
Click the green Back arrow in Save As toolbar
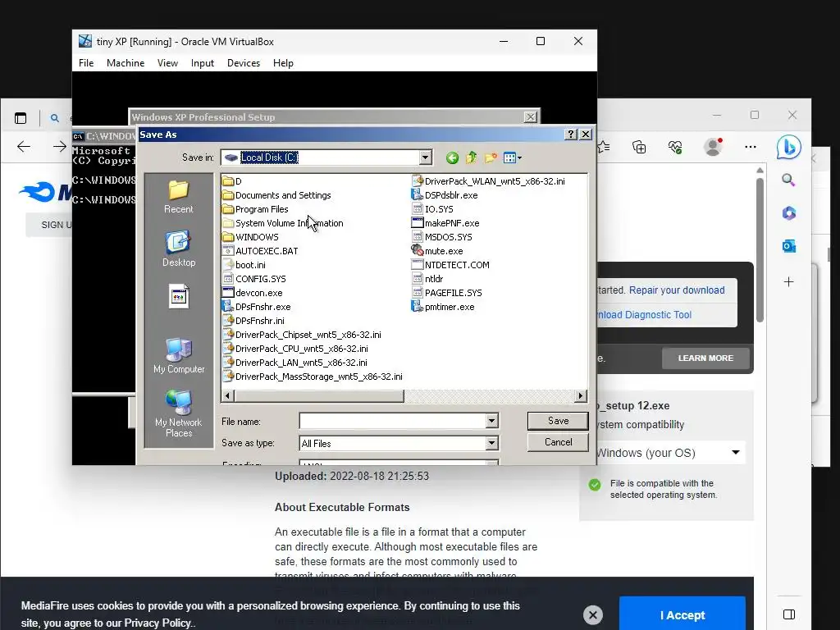(452, 157)
